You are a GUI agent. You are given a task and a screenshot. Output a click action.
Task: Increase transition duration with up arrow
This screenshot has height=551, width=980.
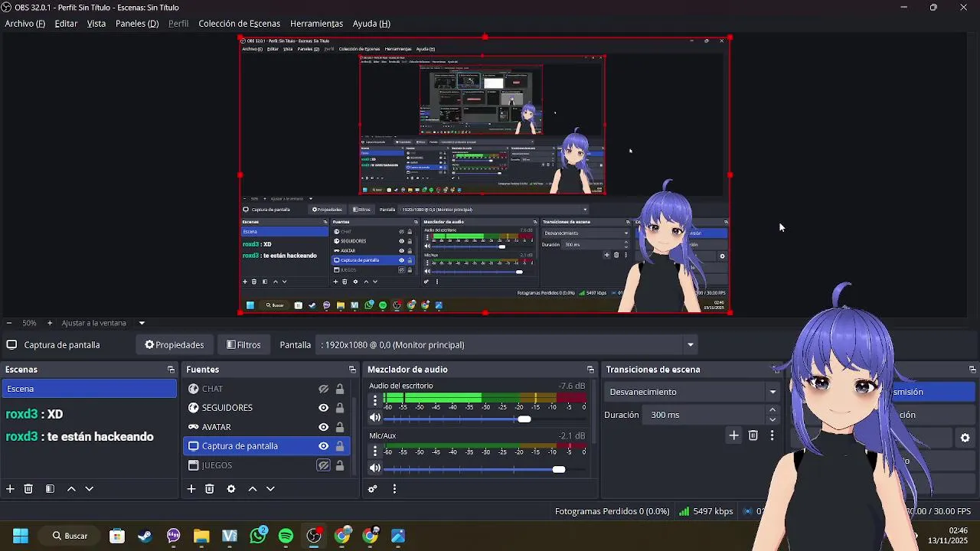coord(772,410)
